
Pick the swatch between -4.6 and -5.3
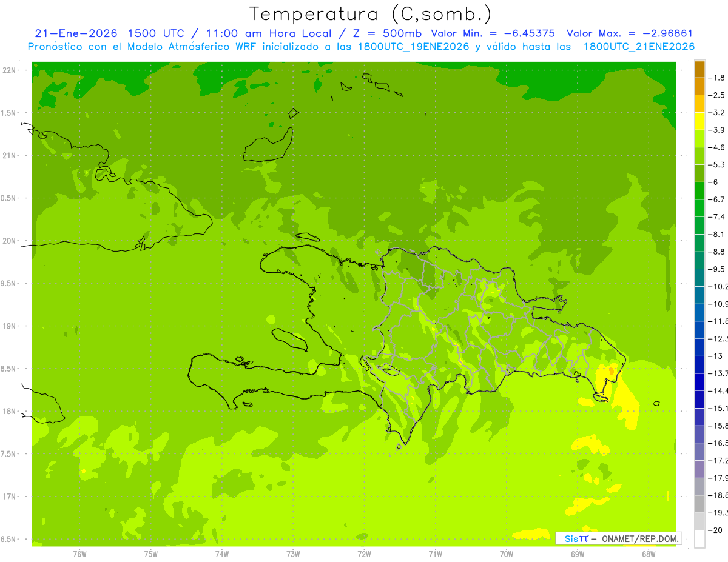tap(699, 156)
